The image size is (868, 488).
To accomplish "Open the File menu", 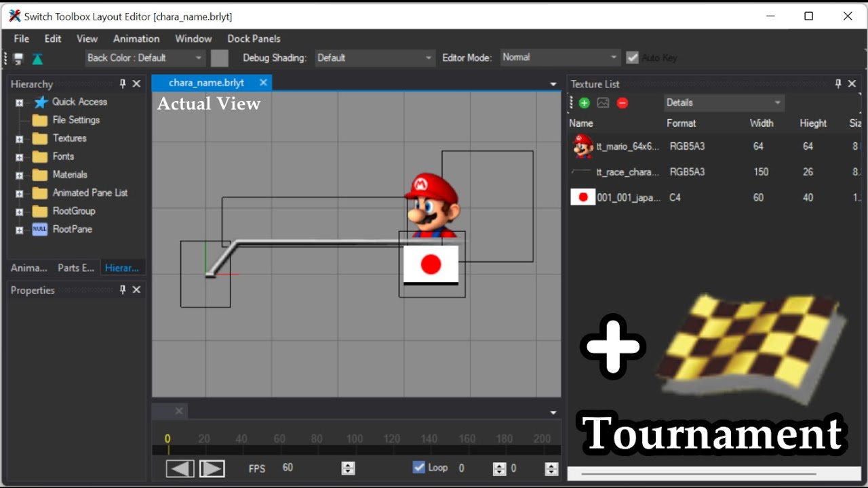I will tap(22, 39).
